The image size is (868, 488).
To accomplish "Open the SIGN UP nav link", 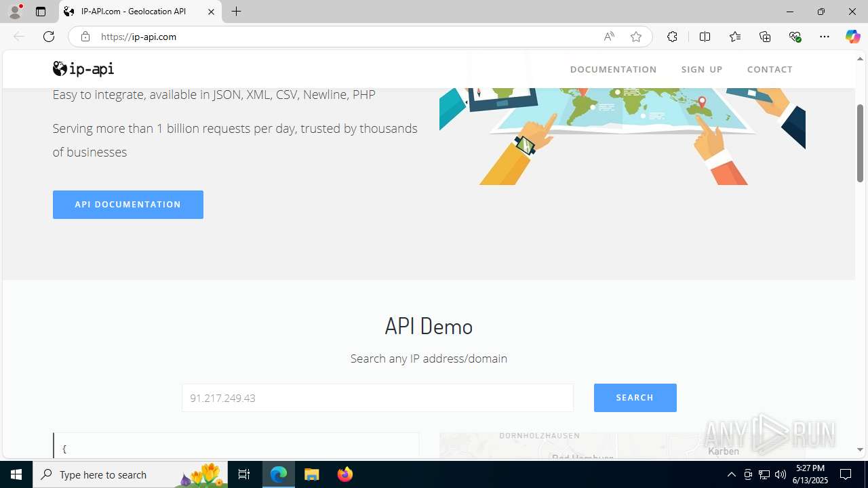I will pos(702,69).
